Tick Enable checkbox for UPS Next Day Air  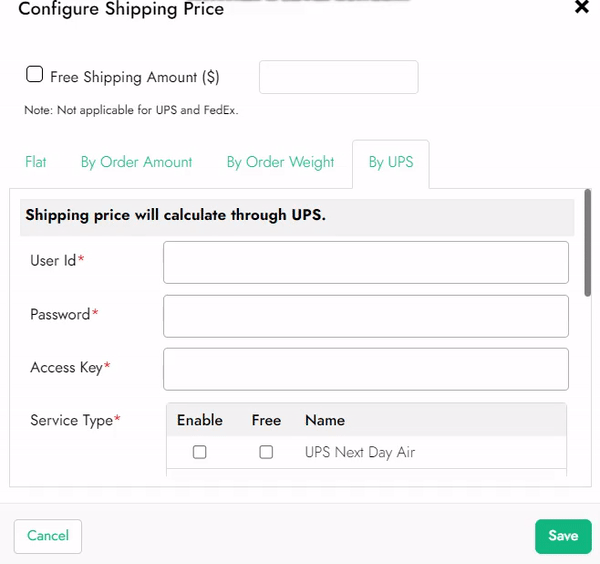[x=200, y=452]
